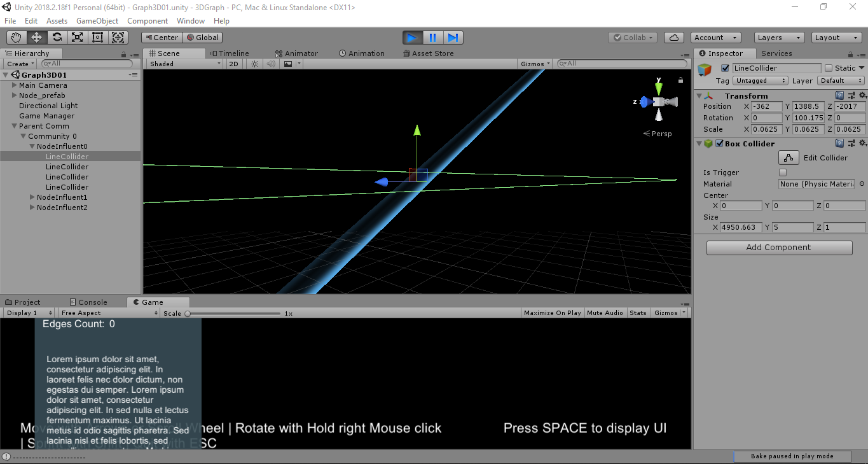Open Transform component presets icon
The image size is (868, 464).
pos(851,95)
